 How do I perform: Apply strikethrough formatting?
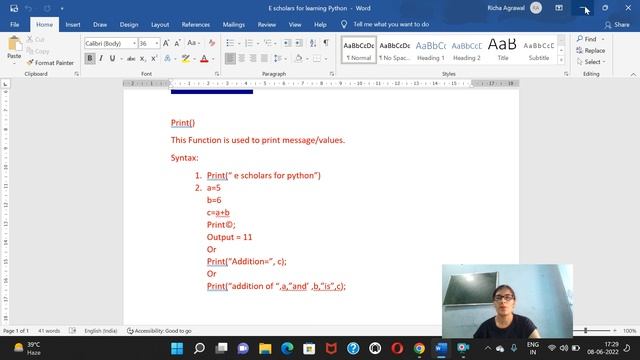pyautogui.click(x=131, y=59)
